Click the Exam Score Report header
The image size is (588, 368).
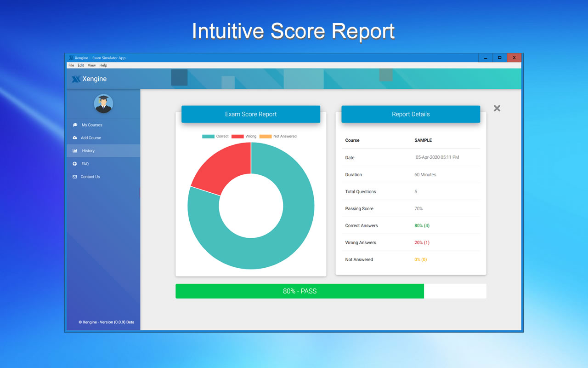tap(251, 114)
